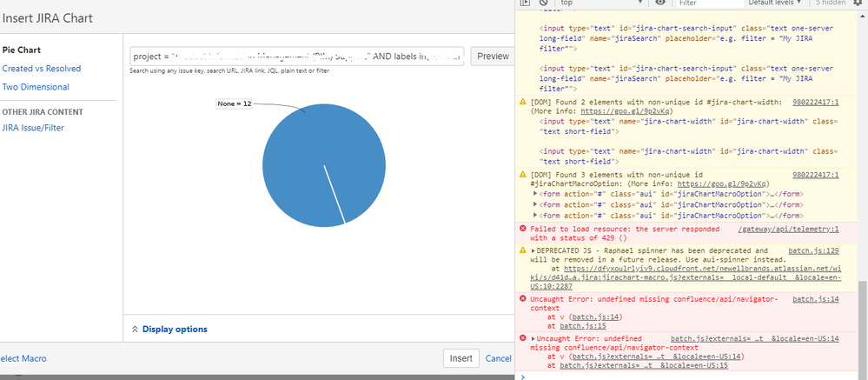Viewport: 868px width, 380px height.
Task: Cancel the Insert JIRA Chart dialog
Action: point(498,358)
